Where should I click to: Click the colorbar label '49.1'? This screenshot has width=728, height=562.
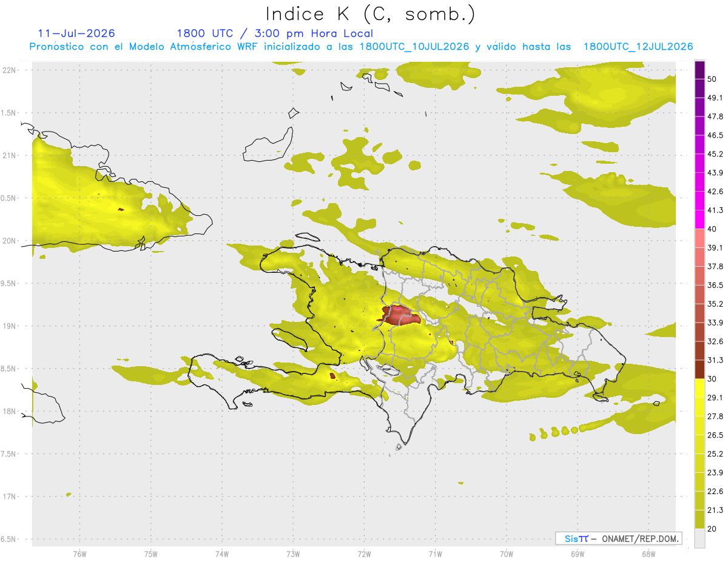(x=715, y=98)
